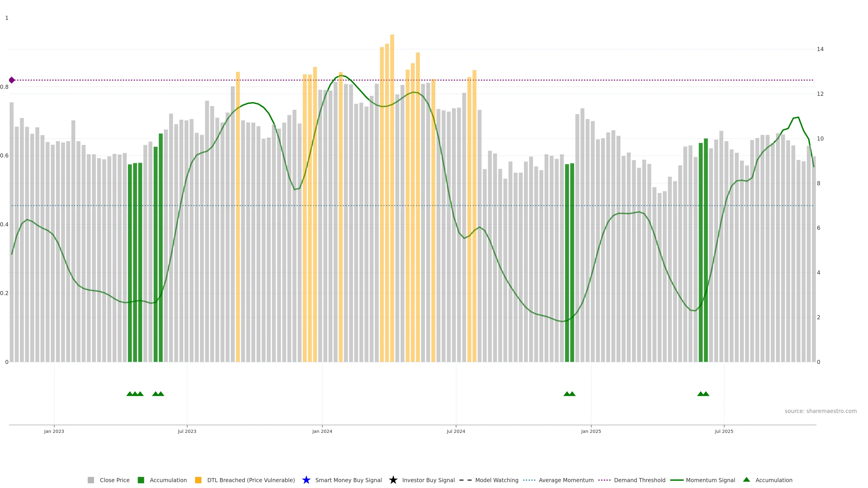Image resolution: width=868 pixels, height=488 pixels.
Task: Hide the Demand Threshold legend label
Action: (x=639, y=480)
